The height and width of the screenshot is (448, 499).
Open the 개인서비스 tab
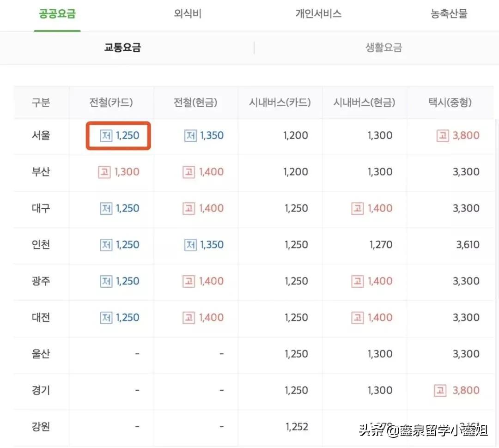[x=317, y=14]
